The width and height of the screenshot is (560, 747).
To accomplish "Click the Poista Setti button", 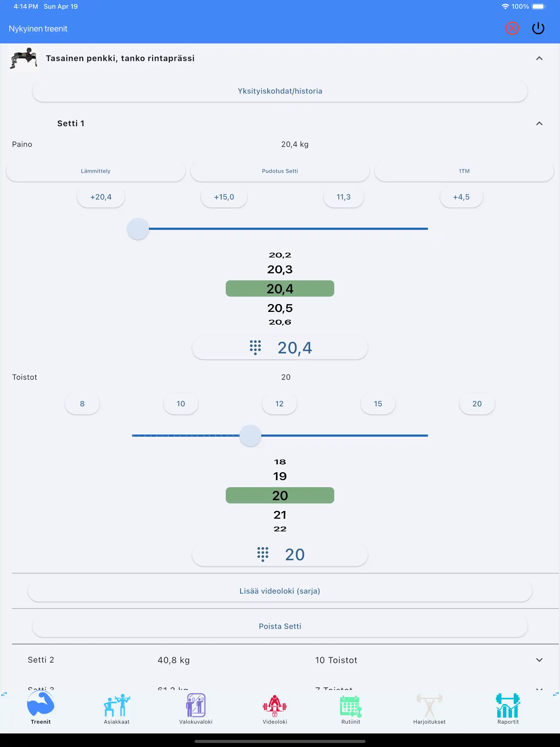I will 280,626.
